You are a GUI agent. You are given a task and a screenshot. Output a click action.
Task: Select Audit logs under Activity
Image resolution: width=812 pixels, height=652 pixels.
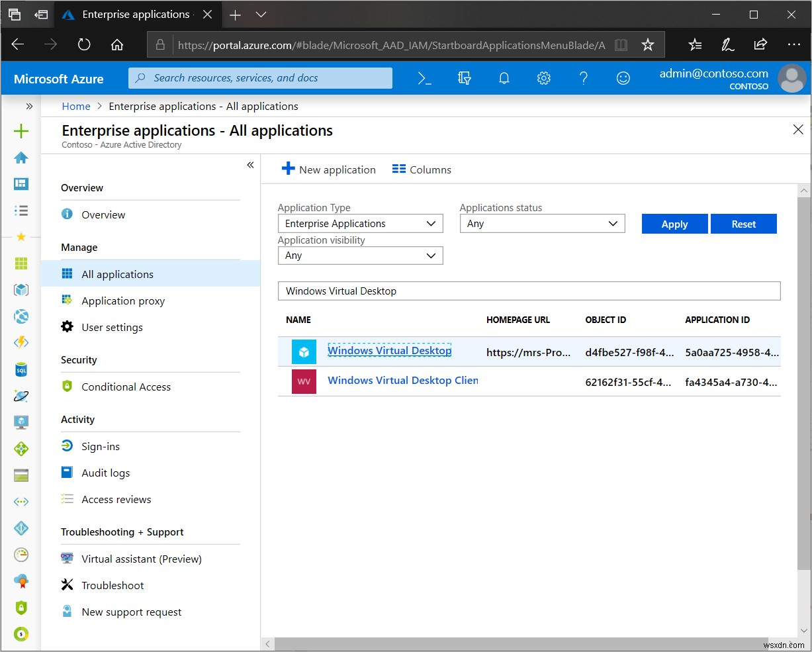coord(104,473)
